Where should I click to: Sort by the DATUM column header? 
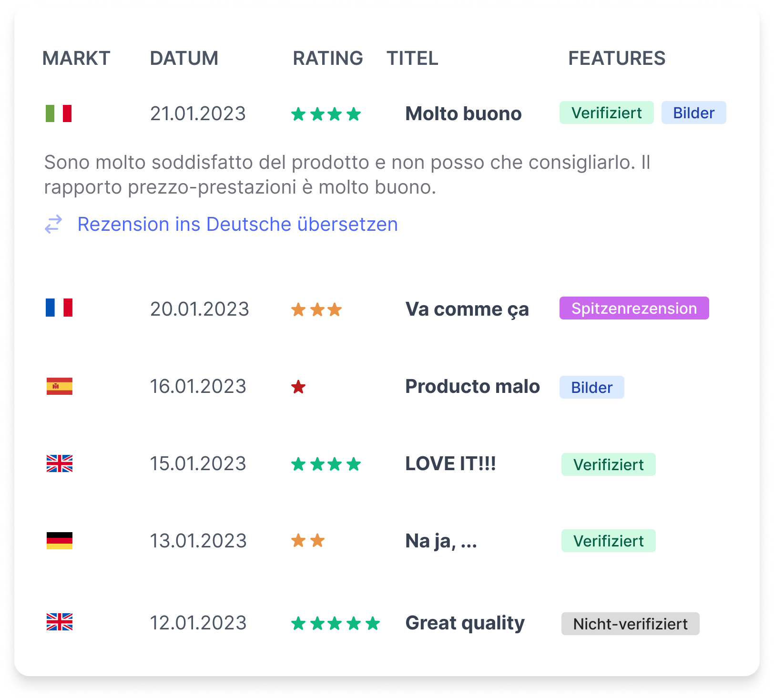tap(184, 58)
